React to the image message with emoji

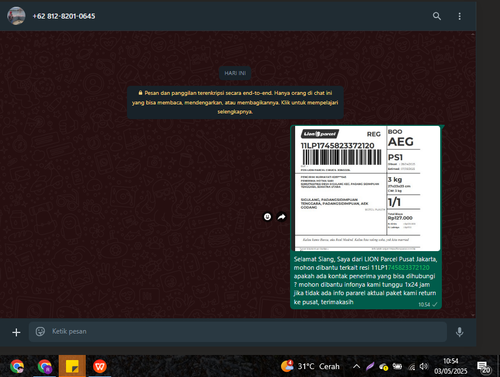pos(267,217)
